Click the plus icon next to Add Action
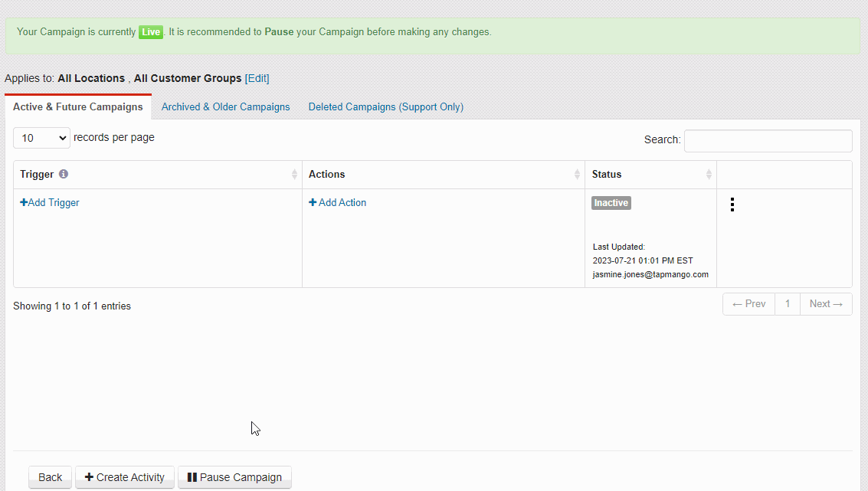This screenshot has height=491, width=868. coord(313,202)
